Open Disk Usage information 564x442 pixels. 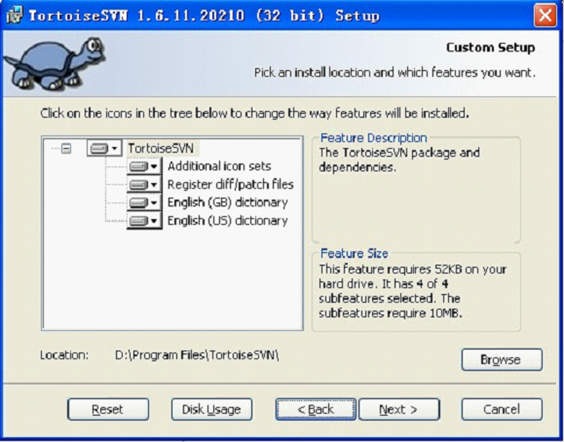(212, 409)
